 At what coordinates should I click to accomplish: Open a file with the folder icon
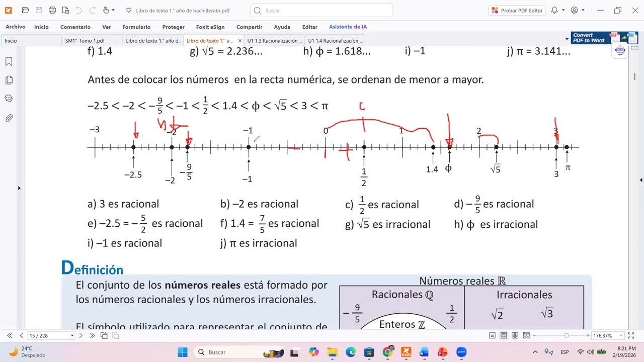tap(25, 10)
